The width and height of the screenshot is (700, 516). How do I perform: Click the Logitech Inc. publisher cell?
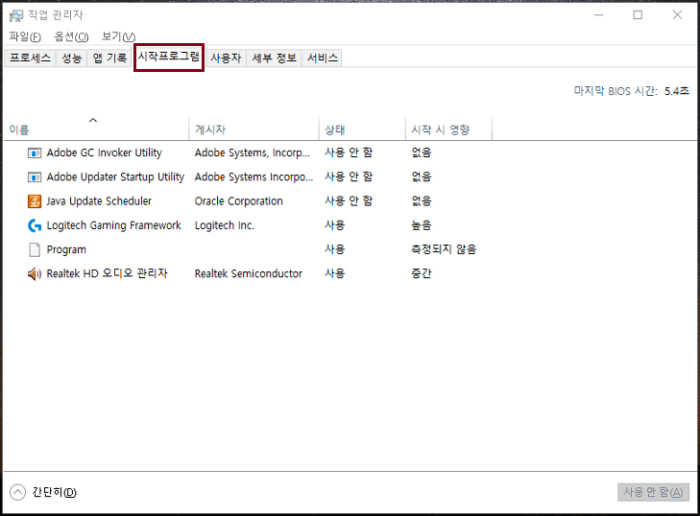[x=225, y=225]
